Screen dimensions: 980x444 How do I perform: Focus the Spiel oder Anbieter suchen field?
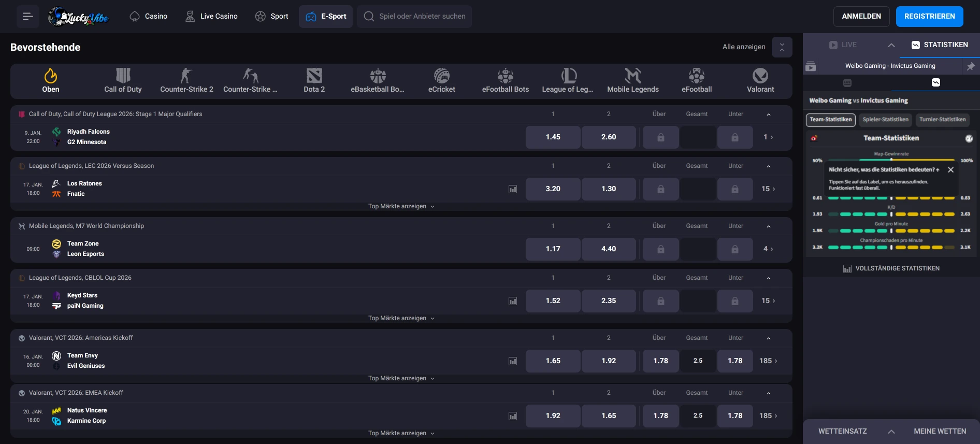point(414,17)
